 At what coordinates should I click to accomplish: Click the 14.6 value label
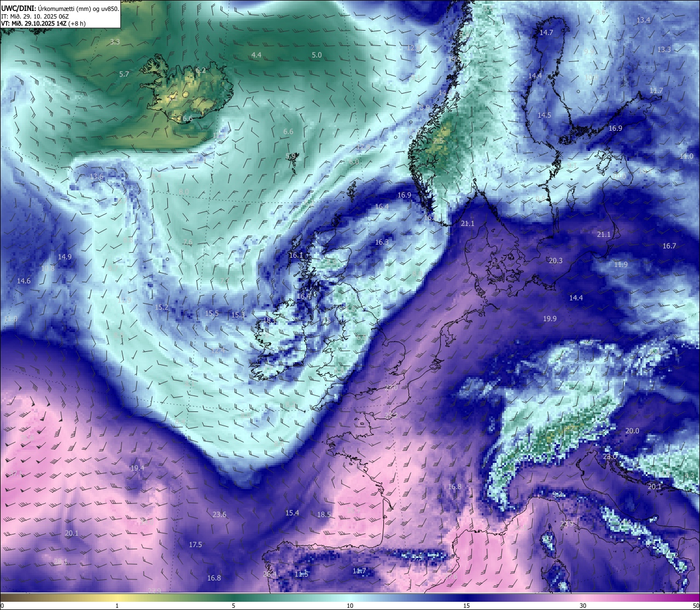24,281
